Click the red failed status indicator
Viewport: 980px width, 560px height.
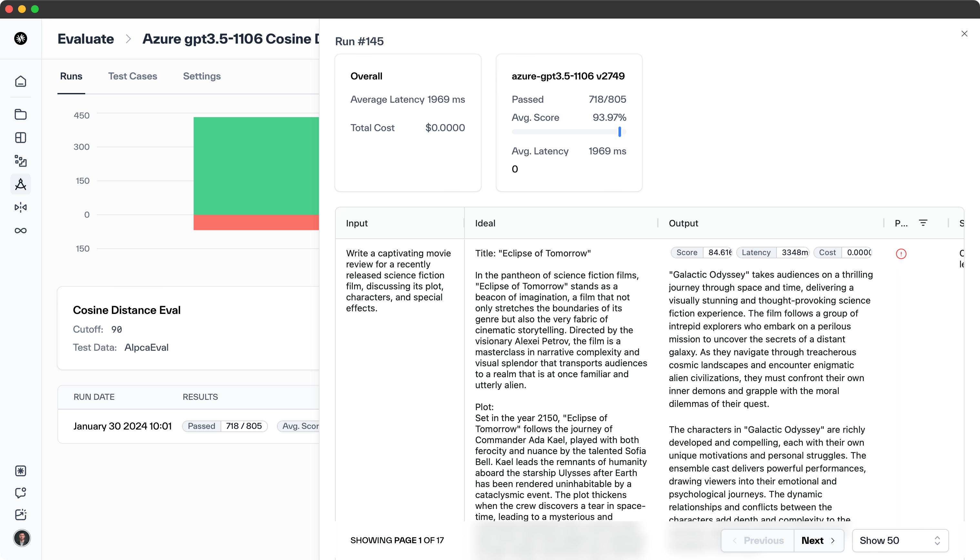pos(901,254)
